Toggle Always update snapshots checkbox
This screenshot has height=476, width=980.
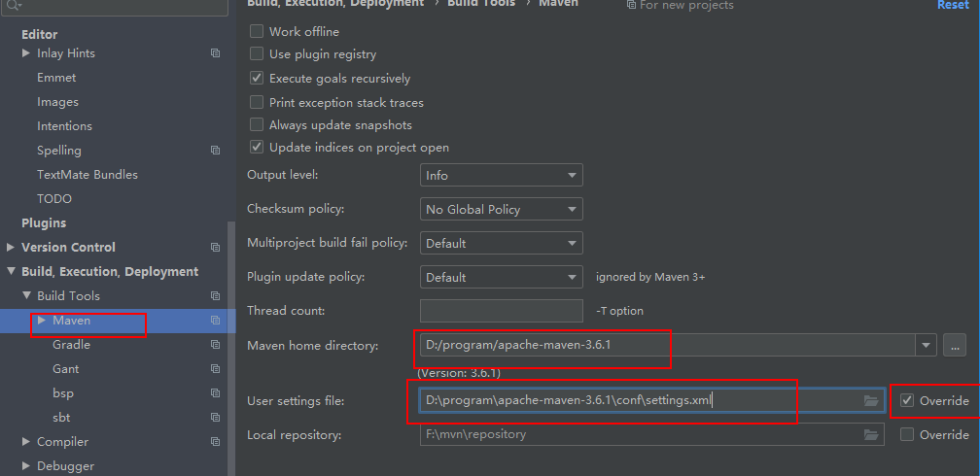coord(258,125)
